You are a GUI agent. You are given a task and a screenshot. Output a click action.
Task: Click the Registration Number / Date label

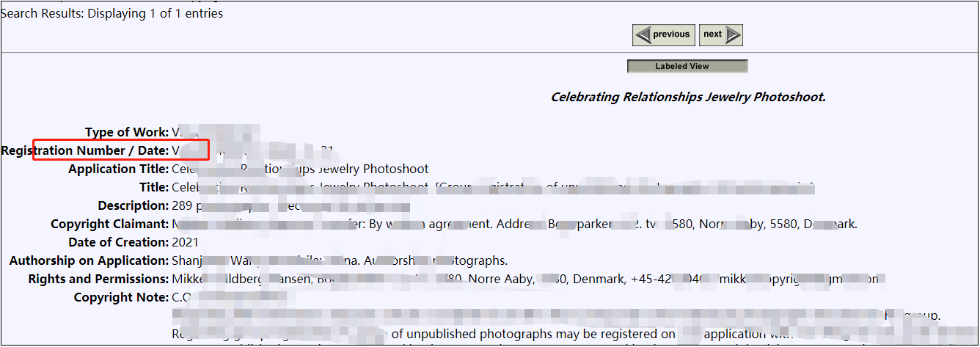(85, 150)
